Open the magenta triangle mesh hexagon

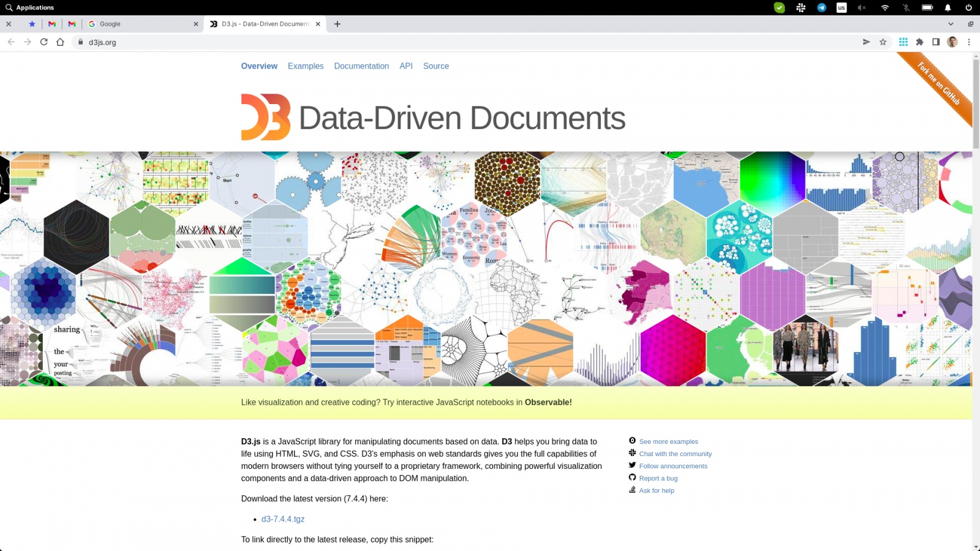point(673,350)
